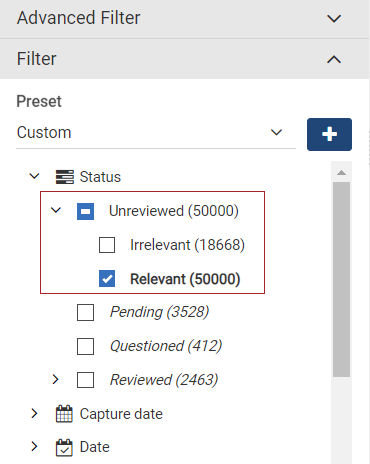
Task: Select the Date tree label
Action: point(94,447)
